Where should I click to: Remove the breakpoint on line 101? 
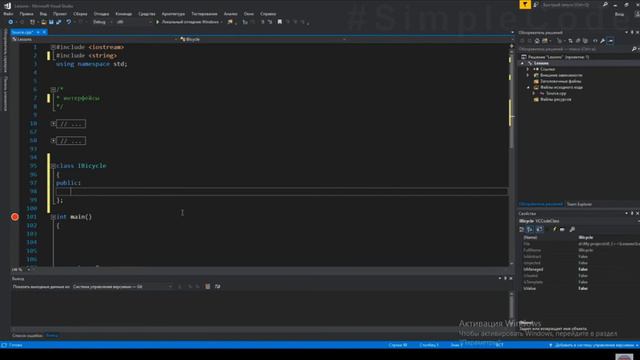(x=15, y=217)
